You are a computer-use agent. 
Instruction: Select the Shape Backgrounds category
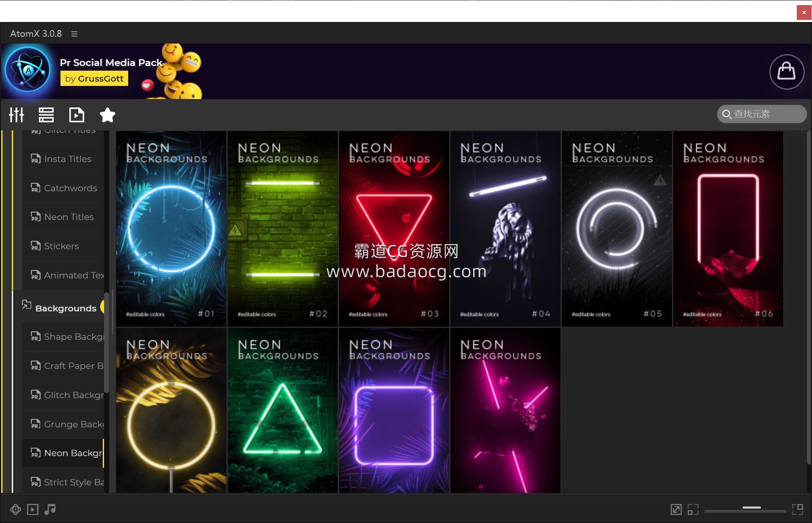click(x=63, y=337)
